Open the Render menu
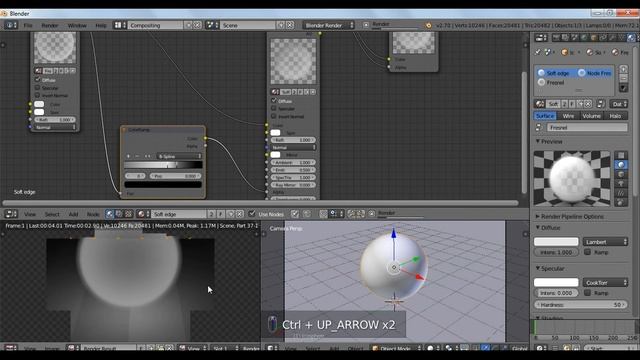 49,25
